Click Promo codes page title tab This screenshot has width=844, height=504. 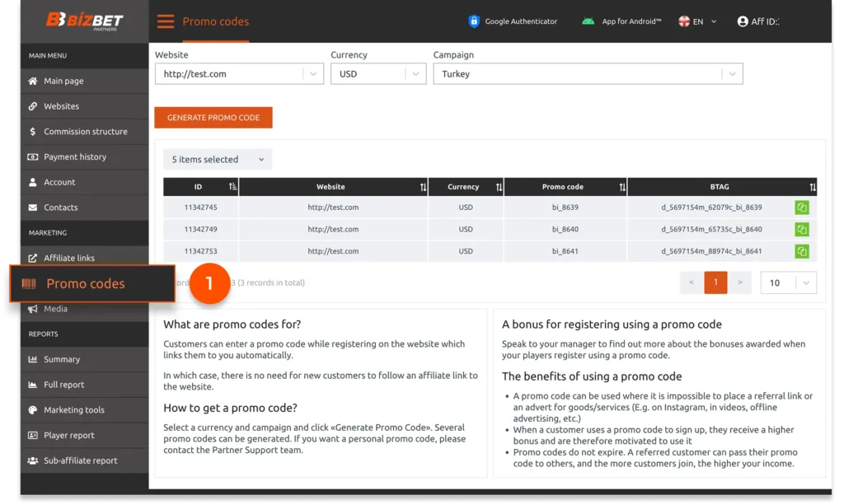(215, 21)
